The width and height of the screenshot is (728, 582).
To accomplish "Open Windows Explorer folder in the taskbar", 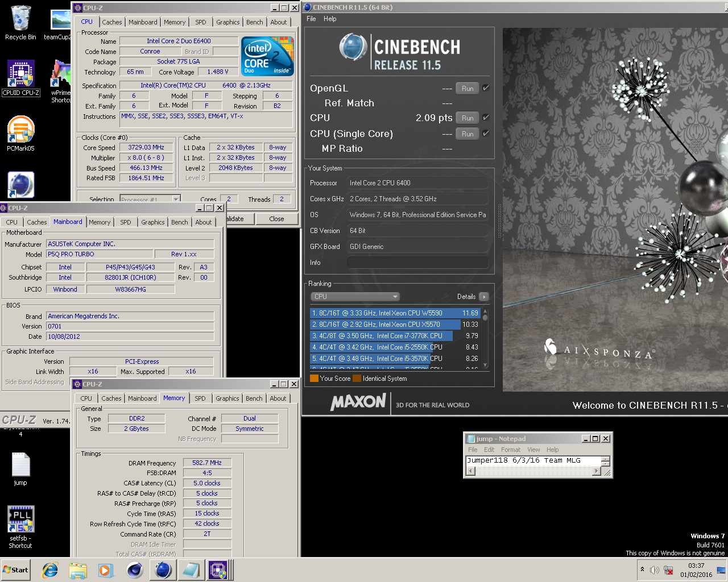I will 78,570.
